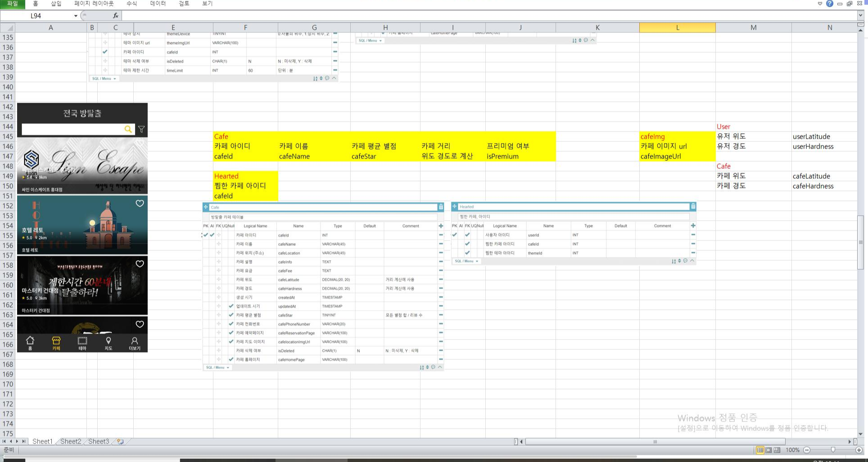The width and height of the screenshot is (868, 462).
Task: Switch to Page Break Preview icon
Action: coord(777,450)
